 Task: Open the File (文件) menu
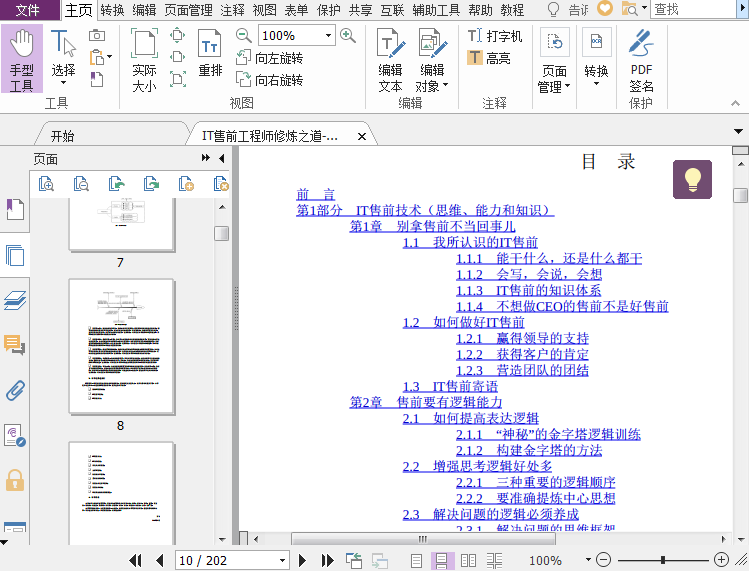[29, 10]
